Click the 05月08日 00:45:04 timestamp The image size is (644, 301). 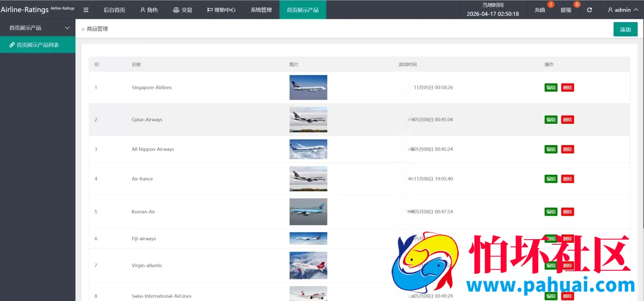click(x=433, y=120)
